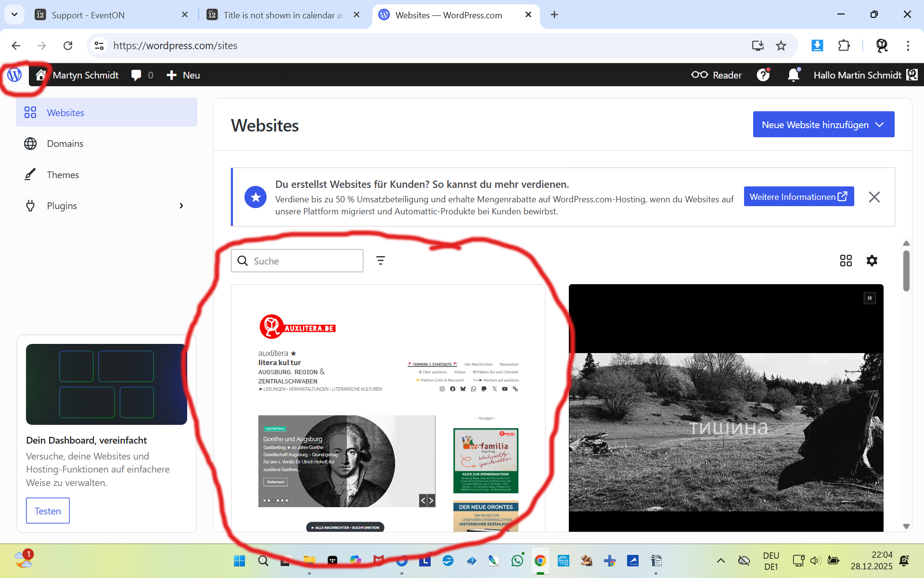This screenshot has width=924, height=578.
Task: Select Domains in the sidebar
Action: (65, 144)
